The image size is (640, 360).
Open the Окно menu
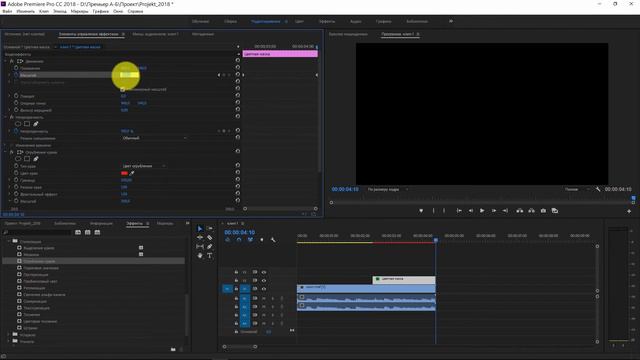tap(118, 11)
